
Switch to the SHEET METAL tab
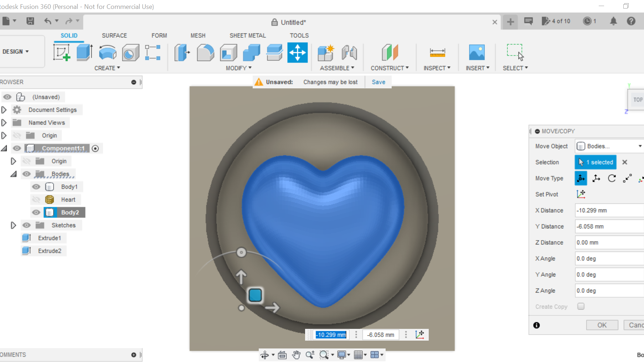coord(248,35)
